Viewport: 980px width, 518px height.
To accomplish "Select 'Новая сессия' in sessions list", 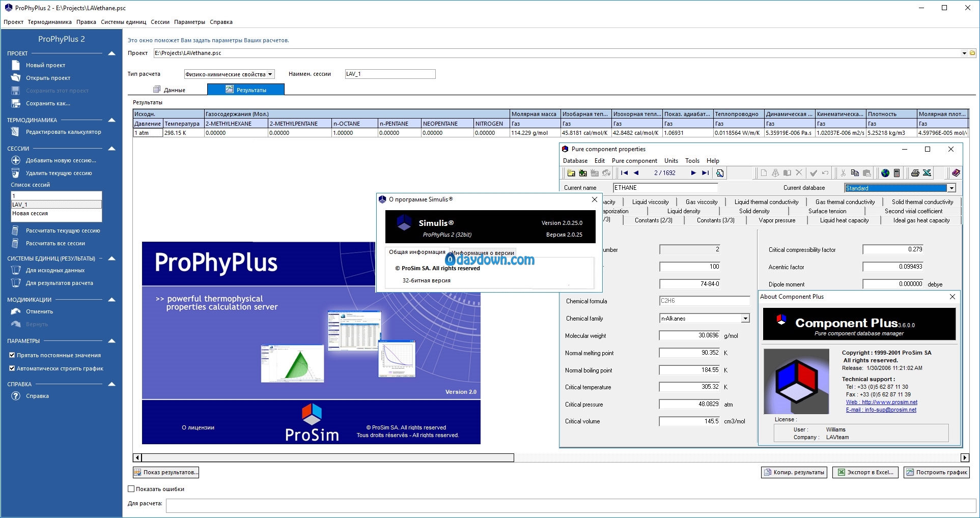I will 57,213.
